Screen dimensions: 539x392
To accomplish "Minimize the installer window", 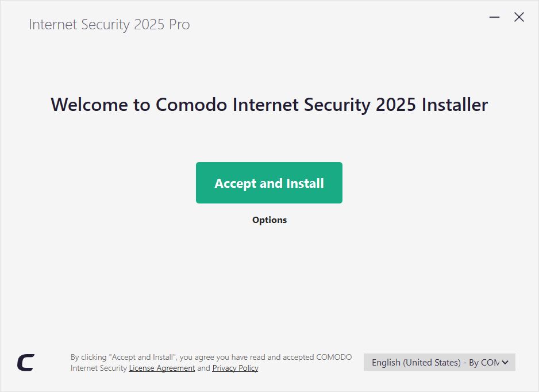I will (x=494, y=17).
